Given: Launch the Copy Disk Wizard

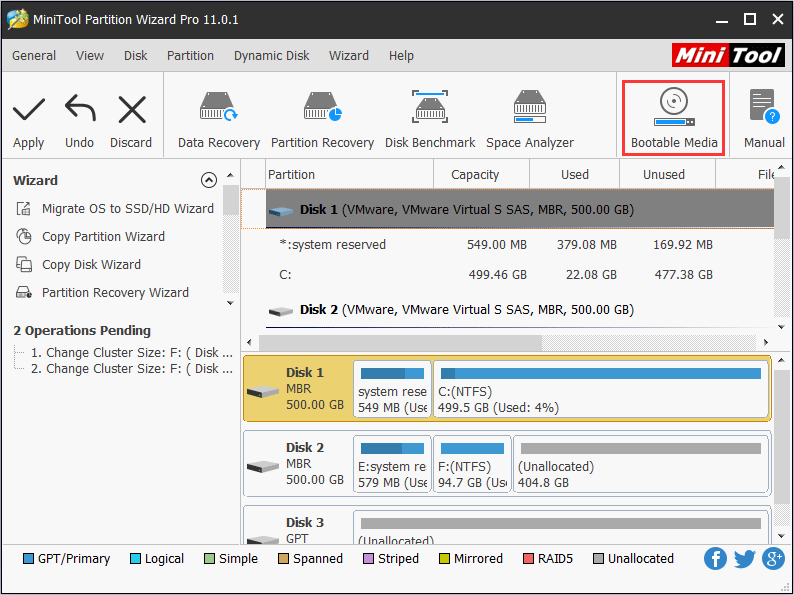Looking at the screenshot, I should coord(91,265).
